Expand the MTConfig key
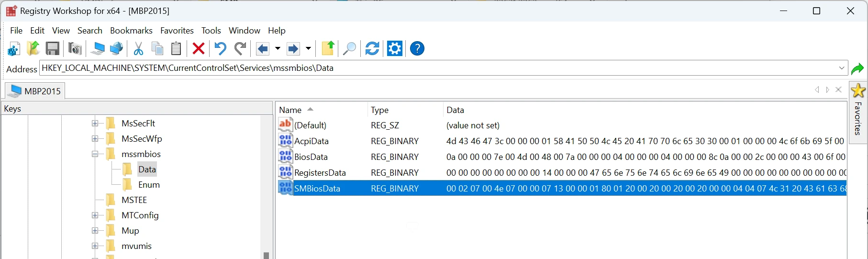The height and width of the screenshot is (259, 868). pos(95,215)
